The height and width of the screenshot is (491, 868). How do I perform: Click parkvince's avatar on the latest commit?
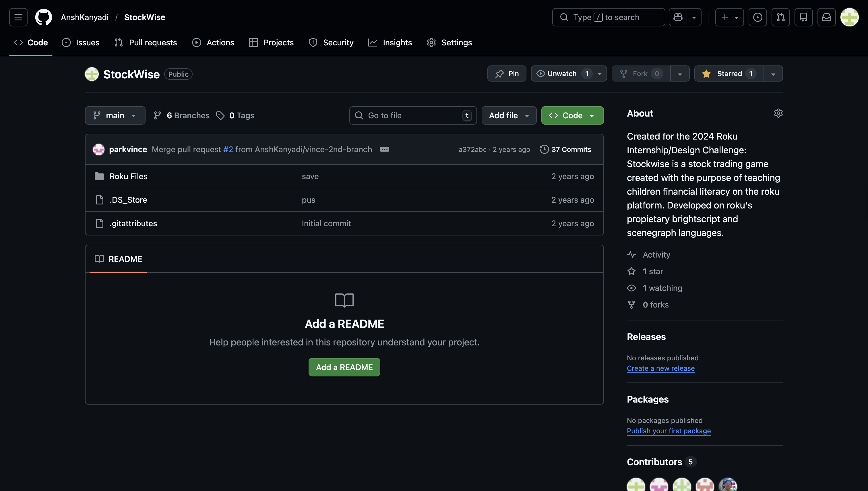point(99,149)
